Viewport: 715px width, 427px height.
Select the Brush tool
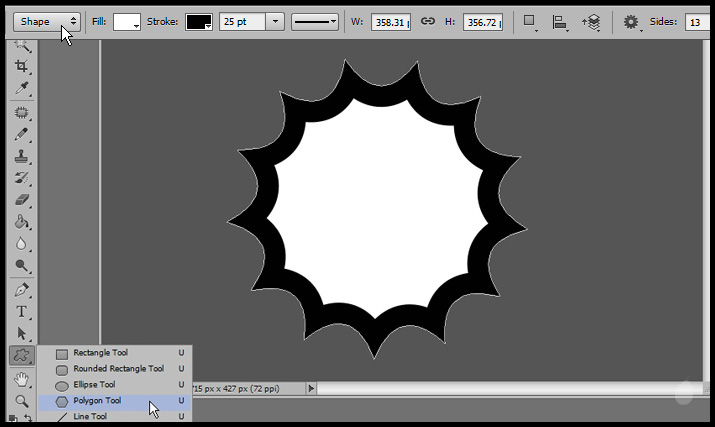(x=21, y=134)
